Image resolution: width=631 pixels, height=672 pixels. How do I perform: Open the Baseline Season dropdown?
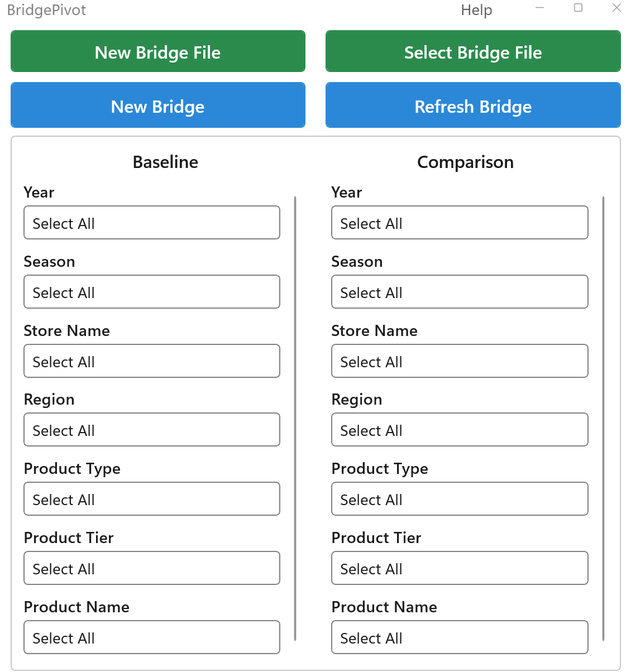pos(151,292)
